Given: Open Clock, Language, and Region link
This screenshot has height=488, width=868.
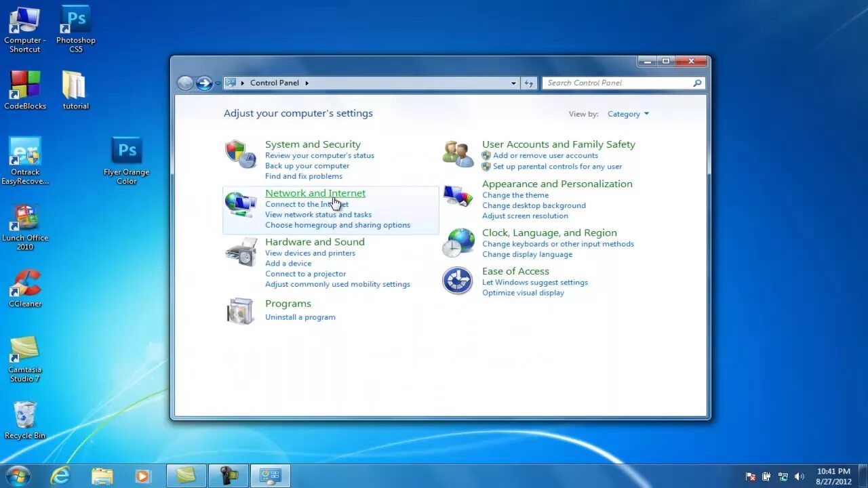Looking at the screenshot, I should [549, 233].
